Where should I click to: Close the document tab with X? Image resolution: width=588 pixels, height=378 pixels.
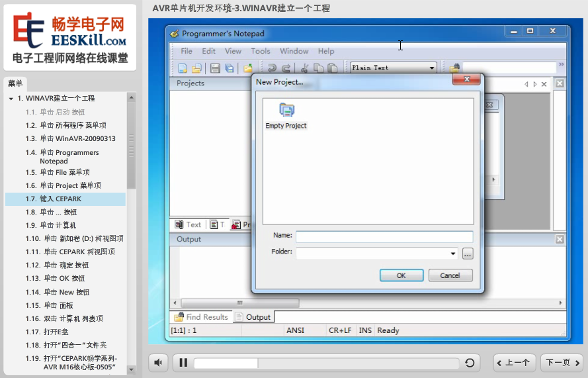click(x=544, y=84)
